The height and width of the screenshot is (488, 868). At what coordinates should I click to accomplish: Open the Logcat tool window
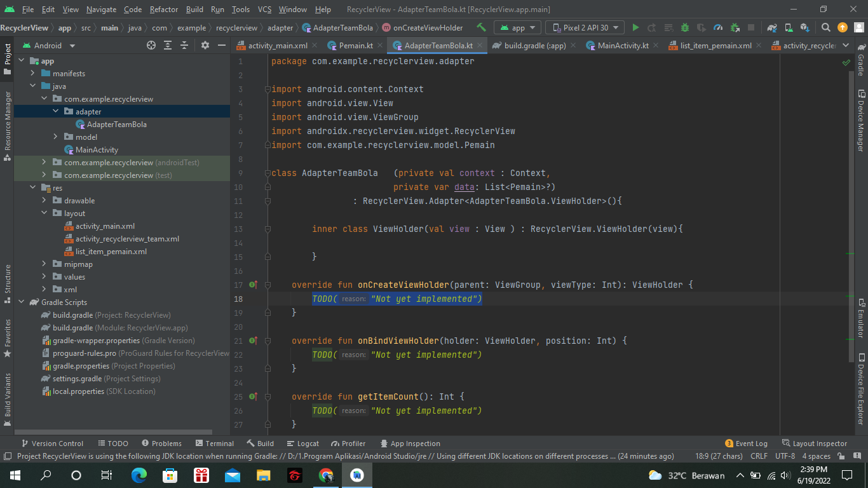302,444
